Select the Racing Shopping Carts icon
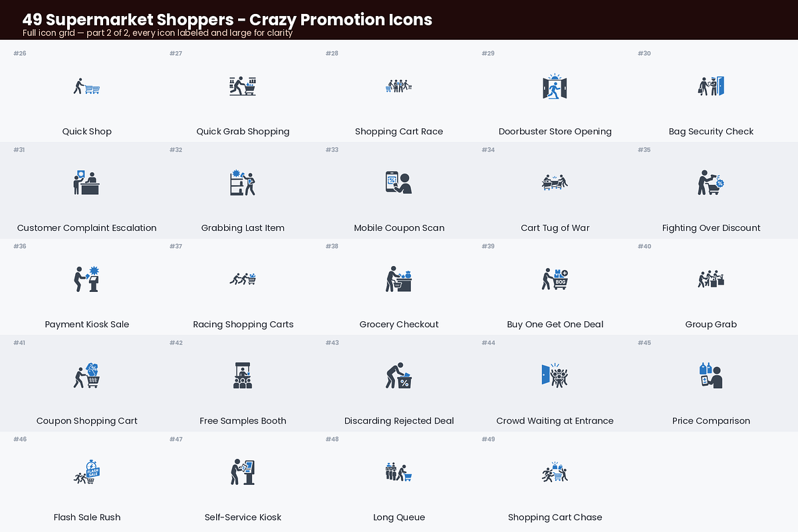 click(x=243, y=279)
